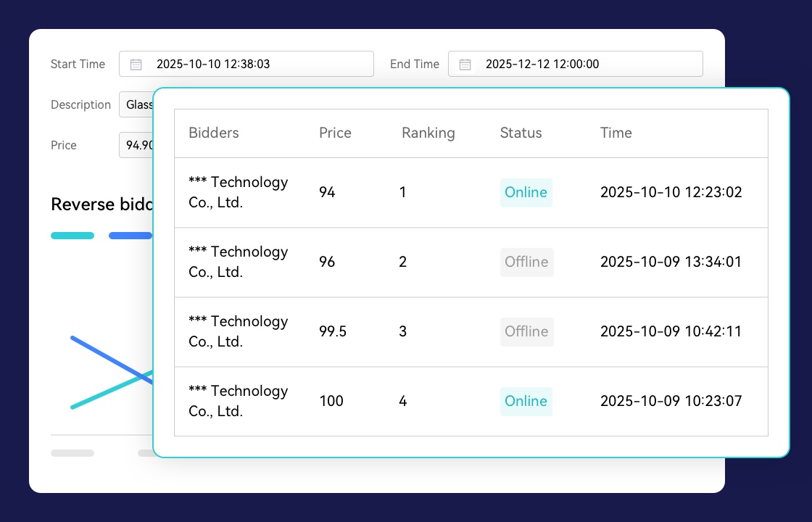
Task: Click the Time column header
Action: pyautogui.click(x=616, y=133)
